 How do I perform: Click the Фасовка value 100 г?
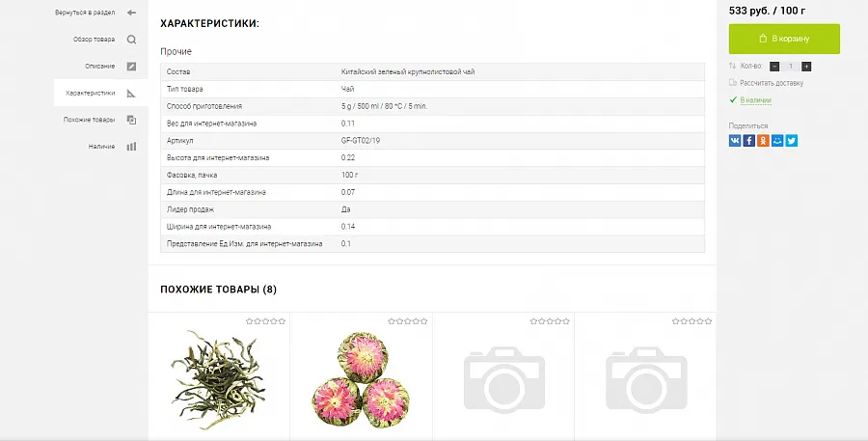pos(349,175)
